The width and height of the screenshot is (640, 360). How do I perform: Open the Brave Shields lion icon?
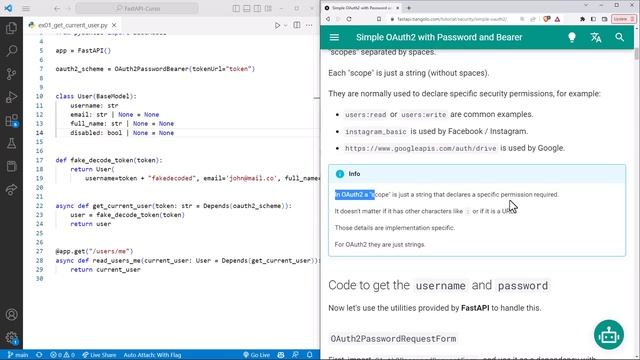547,19
